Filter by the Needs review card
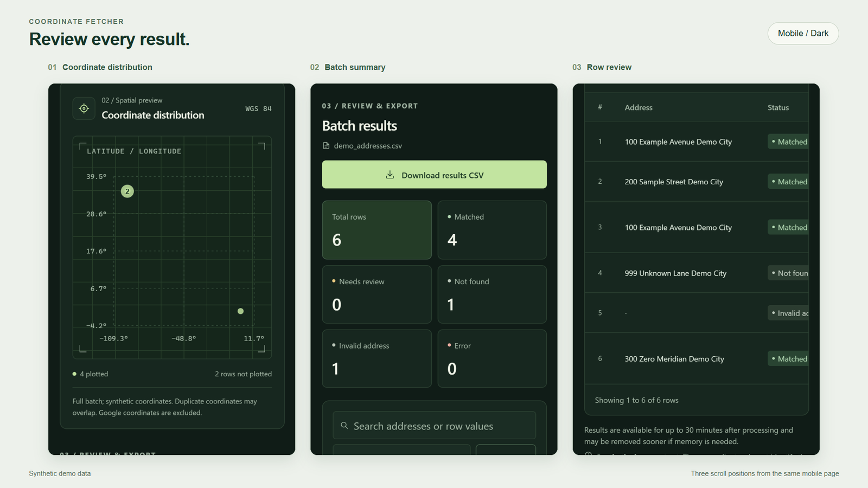Viewport: 868px width, 488px height. click(377, 294)
